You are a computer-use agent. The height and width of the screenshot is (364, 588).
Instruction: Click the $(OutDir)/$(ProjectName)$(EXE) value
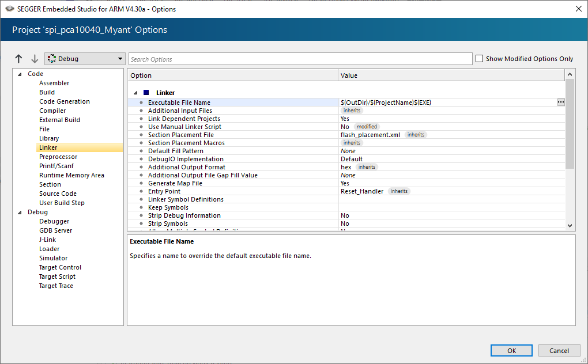pyautogui.click(x=386, y=103)
